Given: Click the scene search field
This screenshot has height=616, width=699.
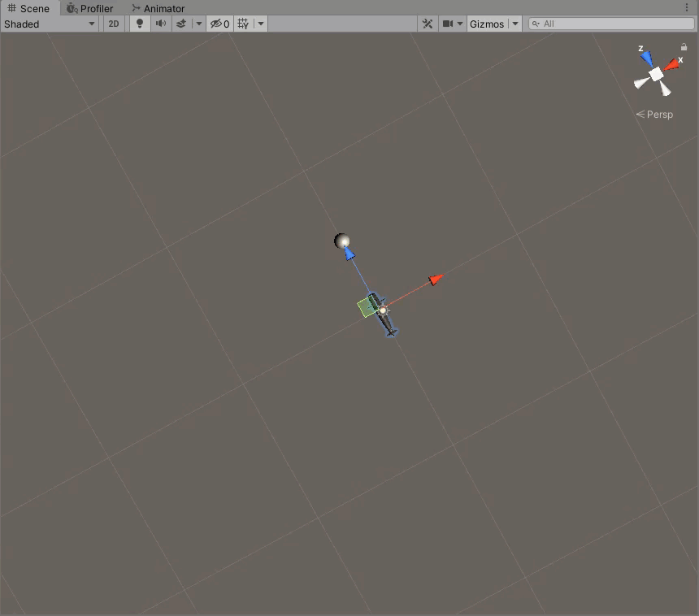Looking at the screenshot, I should [611, 24].
